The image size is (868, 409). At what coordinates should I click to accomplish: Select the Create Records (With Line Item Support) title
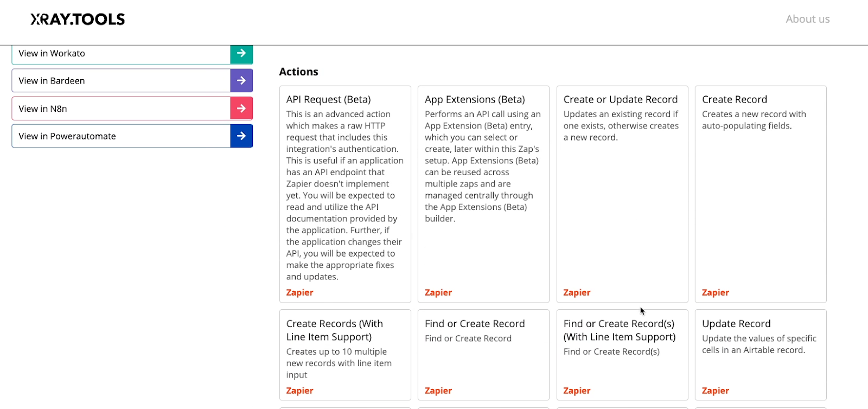click(x=335, y=330)
